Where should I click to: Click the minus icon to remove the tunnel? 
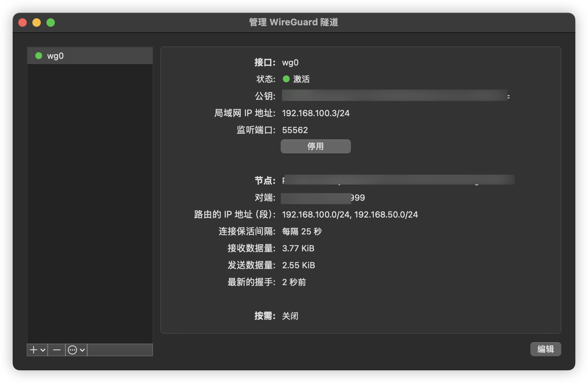57,350
